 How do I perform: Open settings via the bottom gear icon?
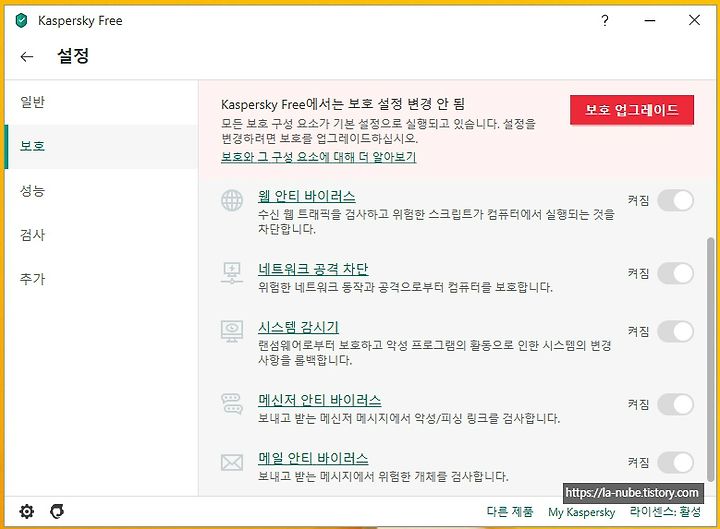(x=27, y=511)
